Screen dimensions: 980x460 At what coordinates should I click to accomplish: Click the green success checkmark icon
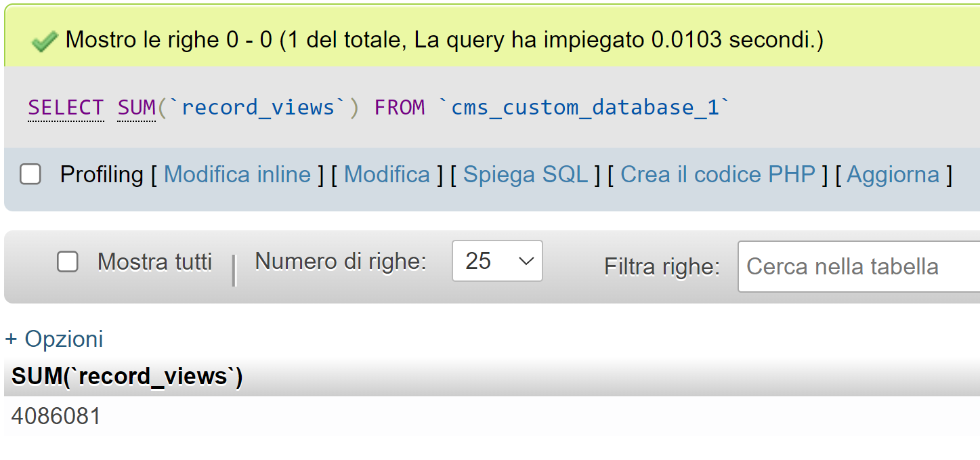(45, 42)
